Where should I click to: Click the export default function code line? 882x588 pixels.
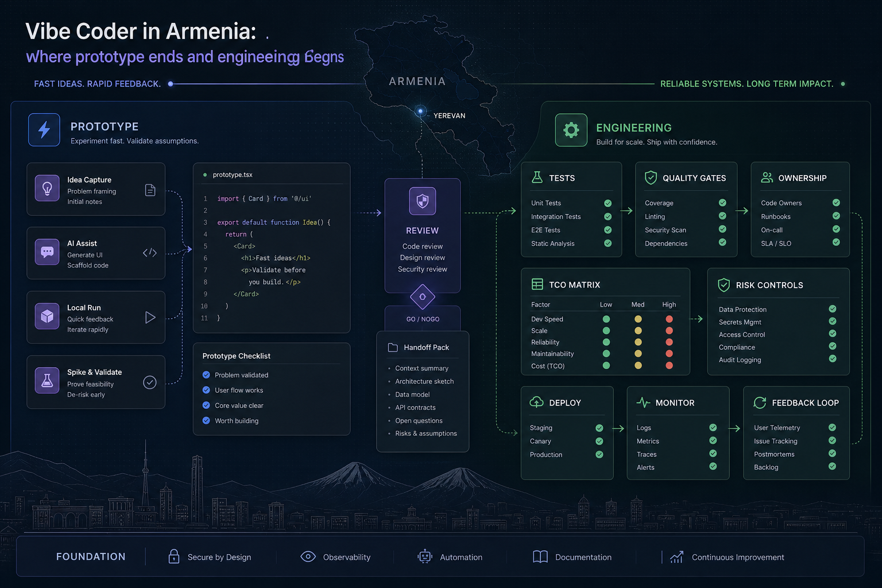pos(274,222)
